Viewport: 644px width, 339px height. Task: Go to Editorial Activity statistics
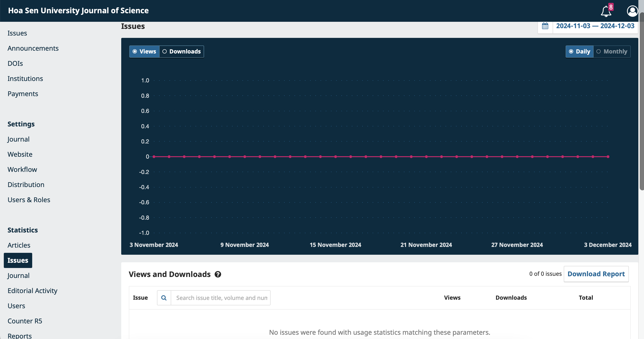coord(32,290)
